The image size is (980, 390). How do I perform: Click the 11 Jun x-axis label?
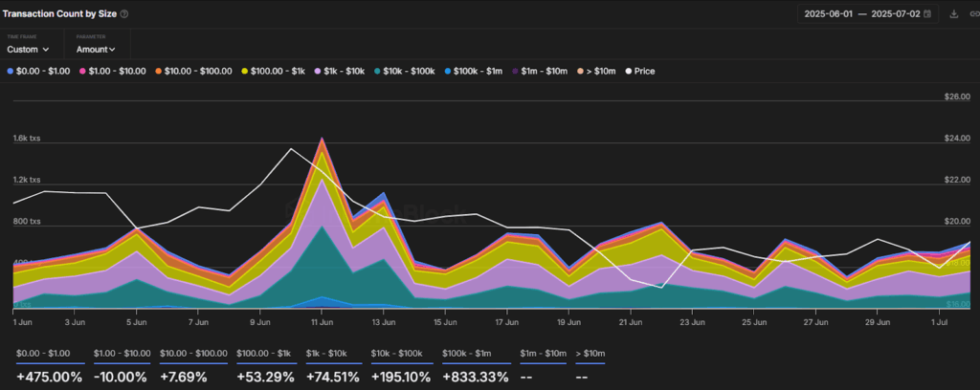click(322, 322)
